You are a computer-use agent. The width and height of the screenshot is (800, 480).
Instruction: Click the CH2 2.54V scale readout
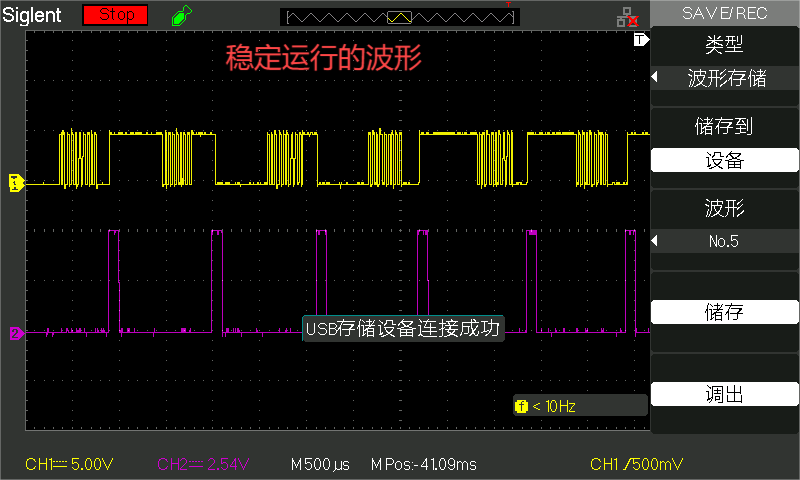(203, 464)
